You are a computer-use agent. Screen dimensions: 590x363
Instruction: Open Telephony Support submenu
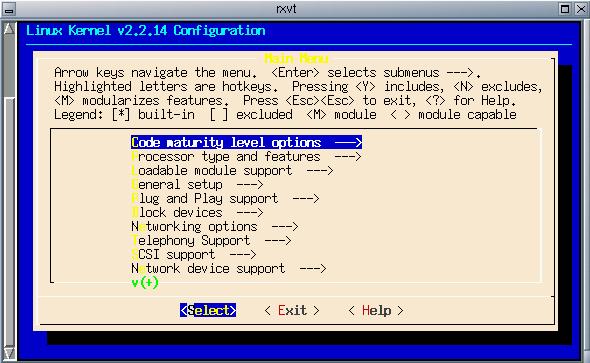tap(211, 240)
